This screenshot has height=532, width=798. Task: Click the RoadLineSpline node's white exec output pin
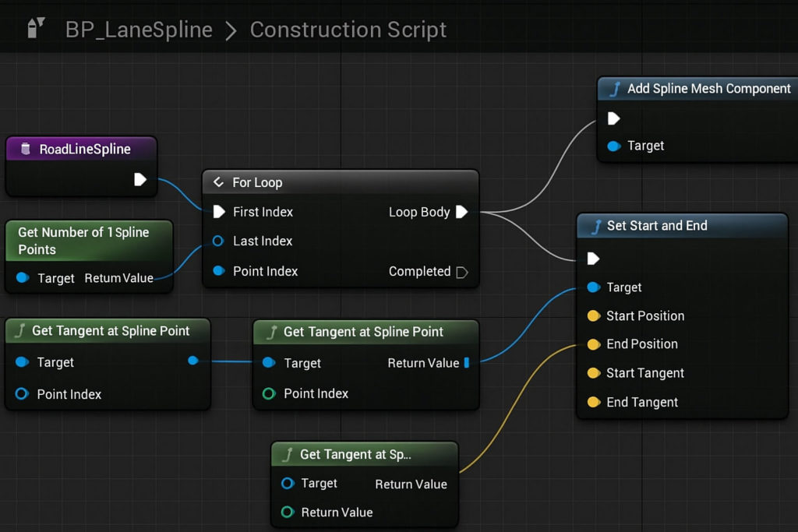[x=139, y=180]
